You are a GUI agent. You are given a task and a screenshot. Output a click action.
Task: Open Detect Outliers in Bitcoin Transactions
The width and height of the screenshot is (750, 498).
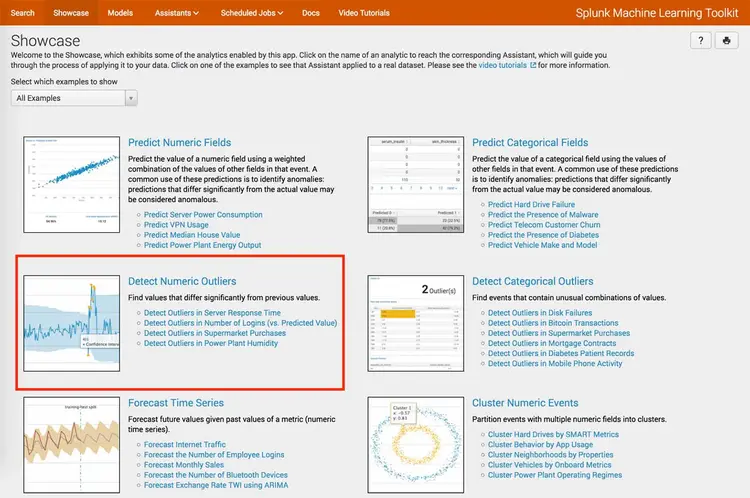(553, 323)
